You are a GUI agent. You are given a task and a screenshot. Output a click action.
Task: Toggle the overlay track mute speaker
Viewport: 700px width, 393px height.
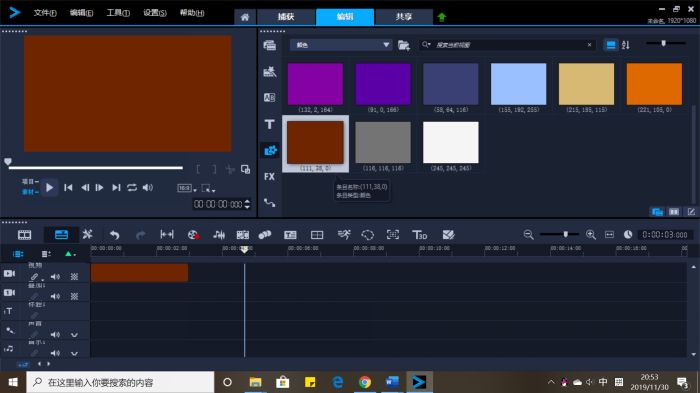[55, 296]
